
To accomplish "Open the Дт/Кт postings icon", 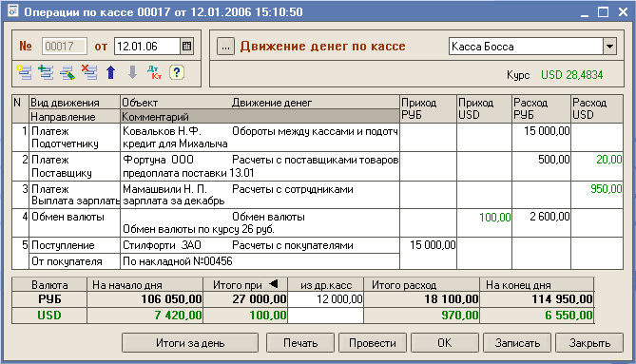I will click(155, 72).
